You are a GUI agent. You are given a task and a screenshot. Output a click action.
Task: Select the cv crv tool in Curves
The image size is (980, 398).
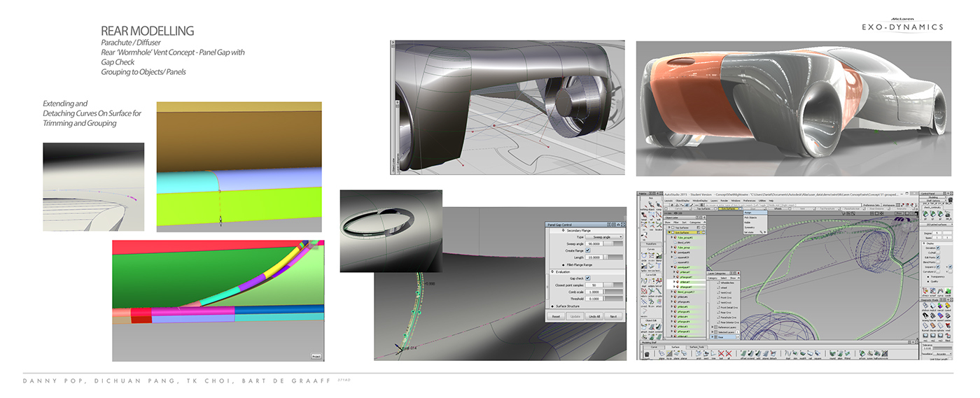pyautogui.click(x=651, y=256)
